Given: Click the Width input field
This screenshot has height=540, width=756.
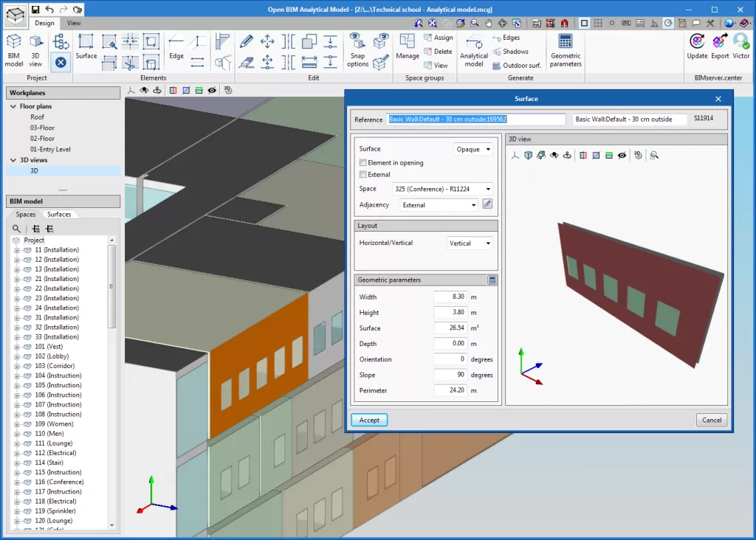Looking at the screenshot, I should pyautogui.click(x=450, y=297).
